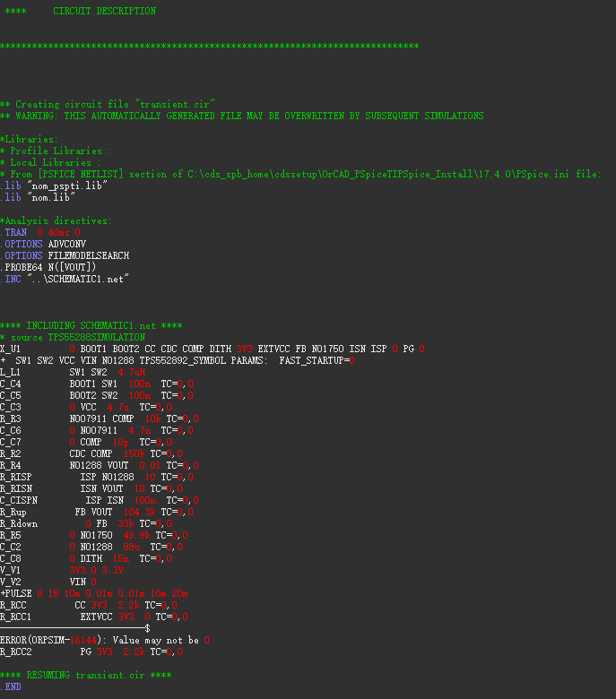Viewport: 616px width, 699px height.
Task: Click the .END statement
Action: coord(11,686)
